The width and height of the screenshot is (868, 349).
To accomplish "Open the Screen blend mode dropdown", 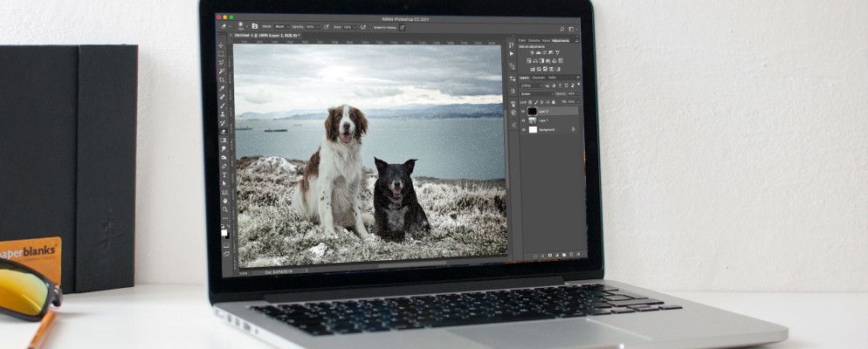I will click(x=537, y=94).
